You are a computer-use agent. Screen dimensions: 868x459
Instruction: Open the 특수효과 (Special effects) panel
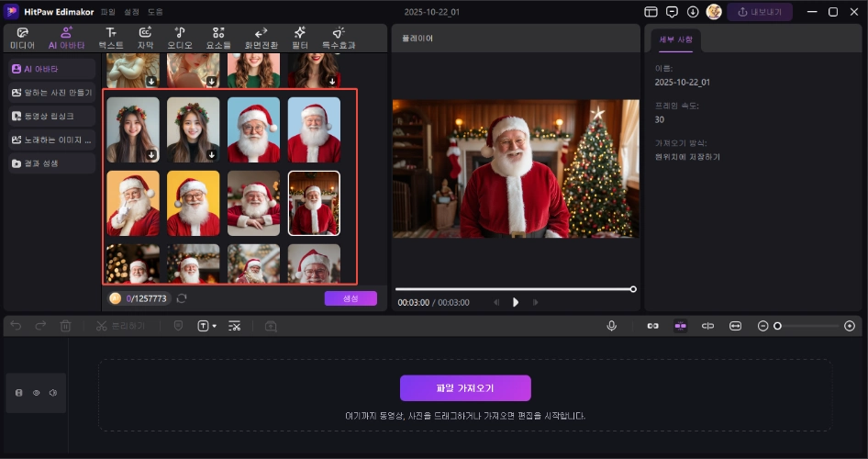click(338, 38)
